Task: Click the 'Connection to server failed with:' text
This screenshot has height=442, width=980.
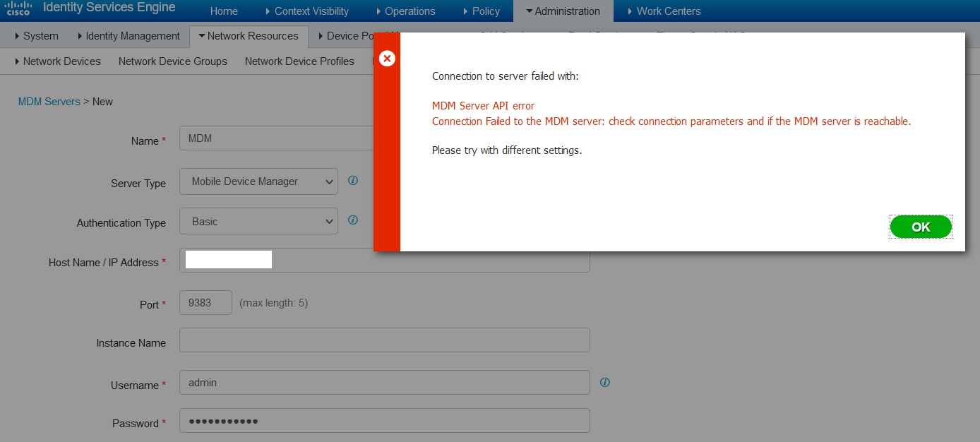Action: pos(505,76)
